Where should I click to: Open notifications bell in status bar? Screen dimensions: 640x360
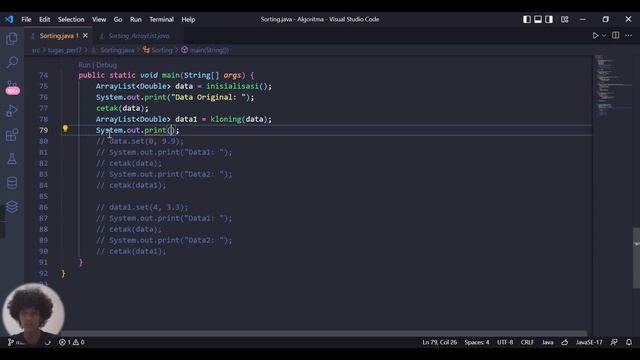[629, 342]
